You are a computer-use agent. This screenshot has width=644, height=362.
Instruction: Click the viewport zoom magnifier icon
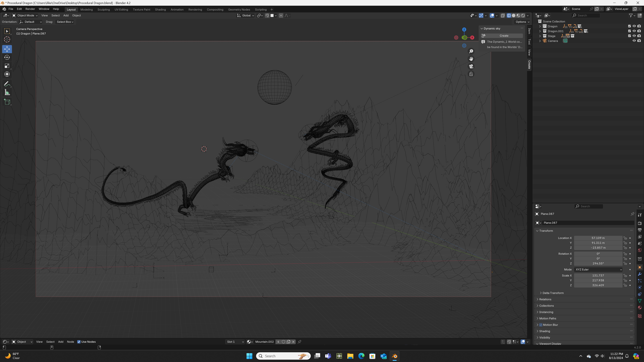coord(471,51)
